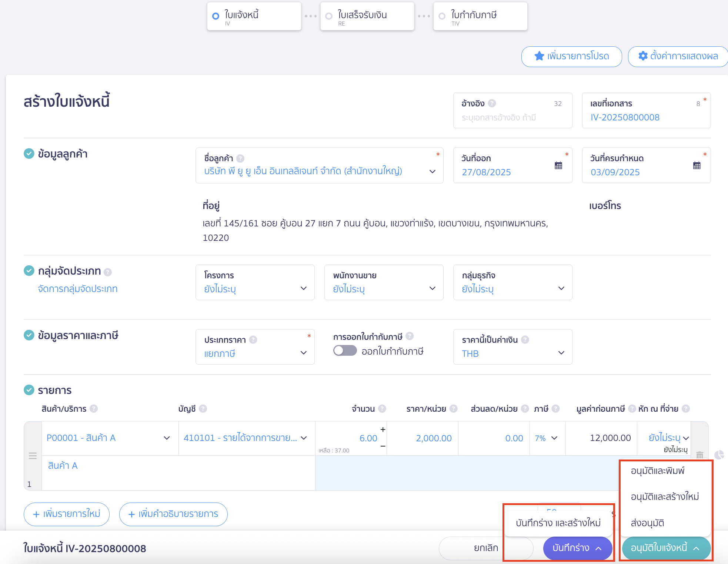
Task: Click help icon next to ส่วนลด/หน่วย column
Action: click(525, 409)
